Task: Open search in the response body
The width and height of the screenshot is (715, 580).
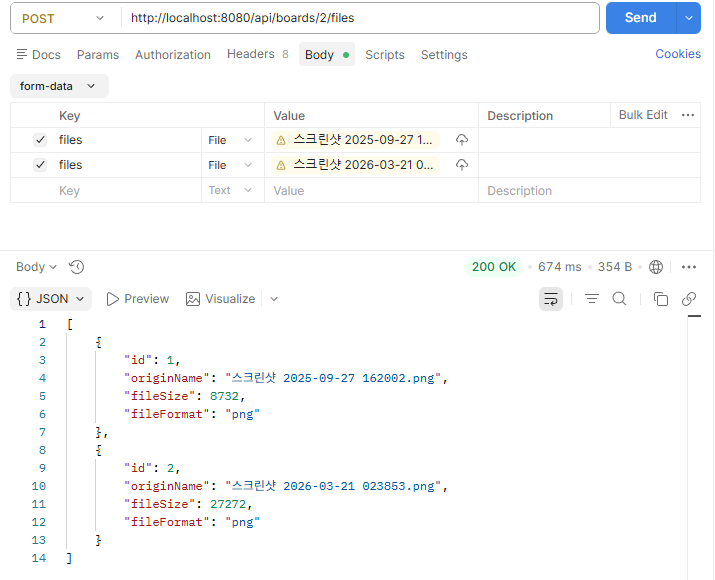Action: click(x=619, y=299)
